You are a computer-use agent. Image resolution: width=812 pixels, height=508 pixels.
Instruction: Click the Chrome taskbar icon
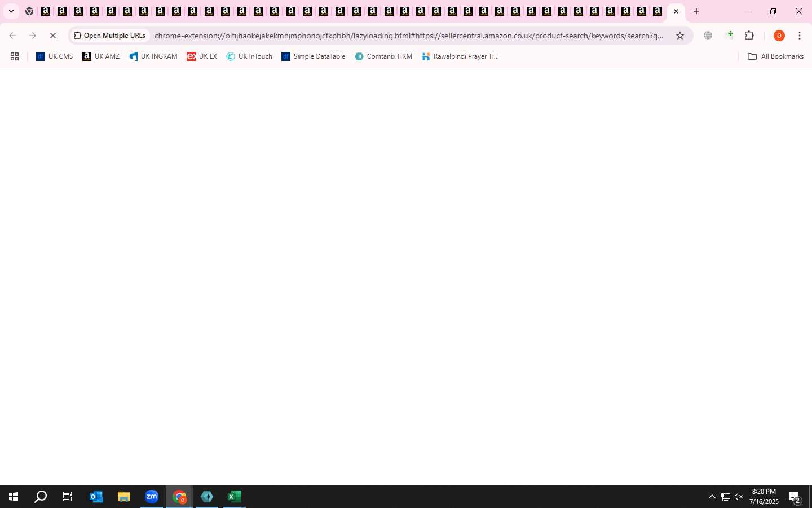tap(179, 497)
